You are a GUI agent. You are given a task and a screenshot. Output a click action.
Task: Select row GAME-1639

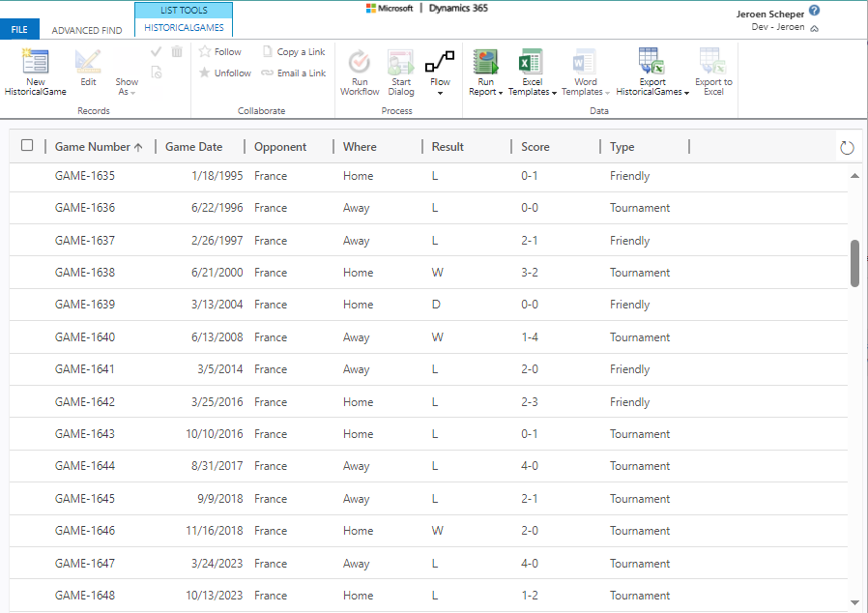[428, 305]
